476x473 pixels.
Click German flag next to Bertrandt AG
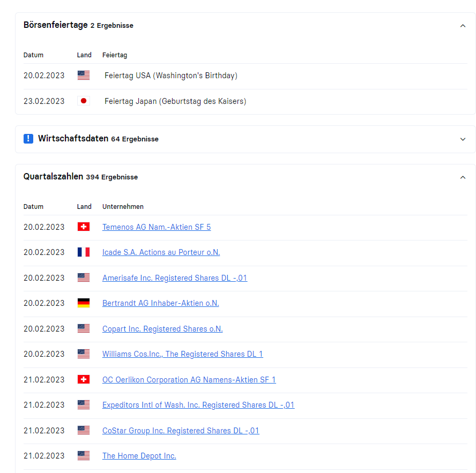click(x=84, y=303)
